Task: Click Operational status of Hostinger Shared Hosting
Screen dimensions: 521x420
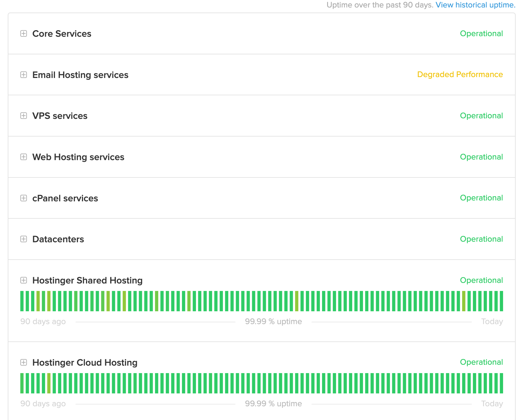Action: coord(481,280)
